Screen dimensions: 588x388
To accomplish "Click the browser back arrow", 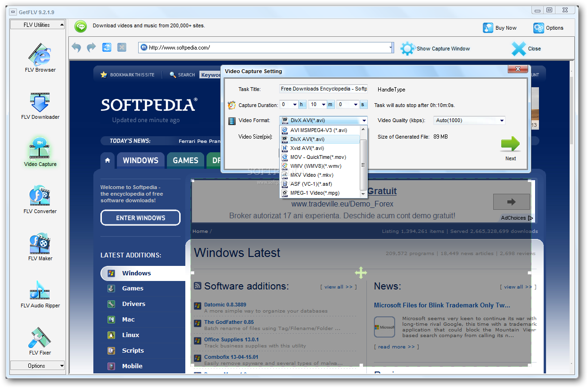I will 76,48.
